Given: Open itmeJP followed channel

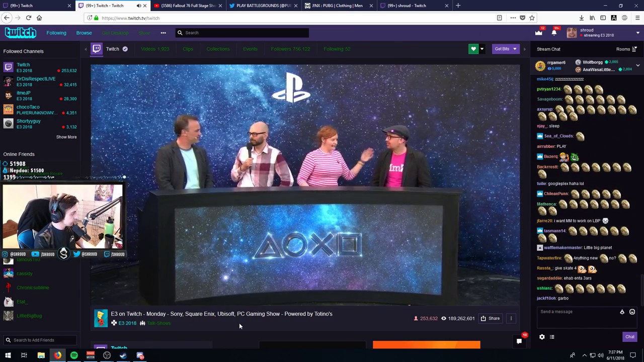Looking at the screenshot, I should coord(40,96).
